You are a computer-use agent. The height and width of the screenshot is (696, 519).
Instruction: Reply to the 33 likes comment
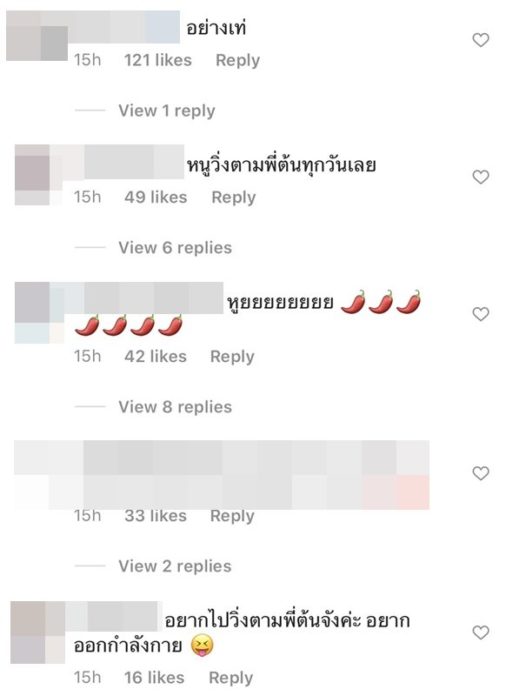[x=232, y=516]
